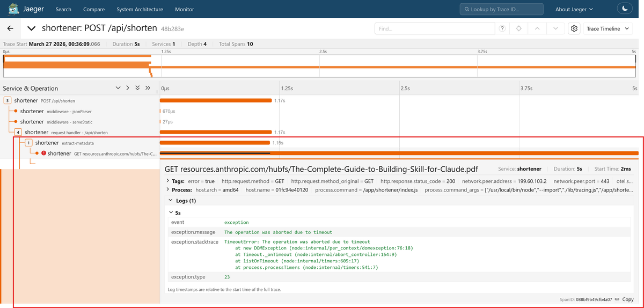Click the 670µs jsonParser bar
Screen dimensions: 644x308
tap(160, 111)
